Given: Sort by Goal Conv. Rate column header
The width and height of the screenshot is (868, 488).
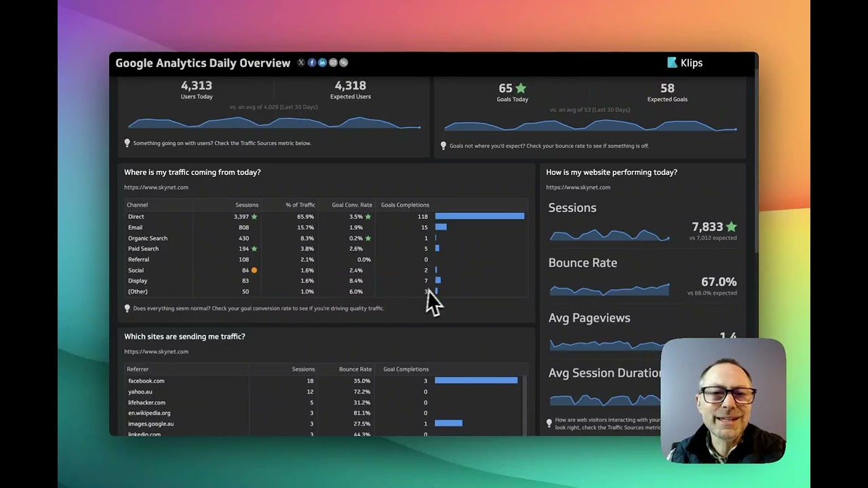Looking at the screenshot, I should pyautogui.click(x=351, y=205).
